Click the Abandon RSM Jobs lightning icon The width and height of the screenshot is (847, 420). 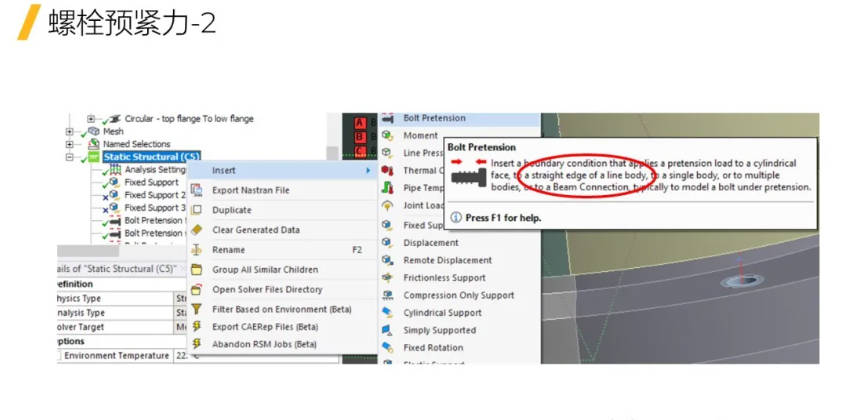[197, 344]
